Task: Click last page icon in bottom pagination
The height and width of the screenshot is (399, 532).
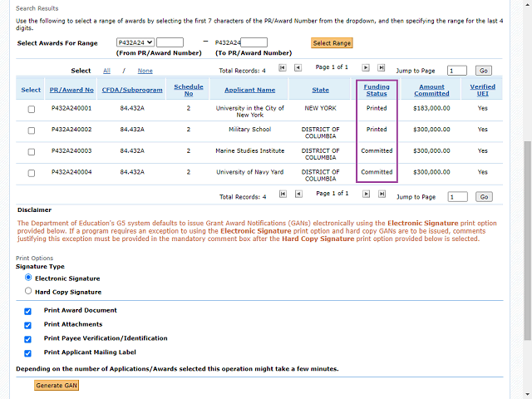Action: tap(382, 194)
